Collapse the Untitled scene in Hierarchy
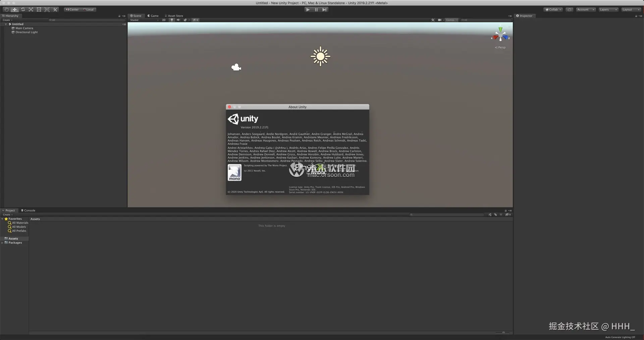 click(x=6, y=24)
